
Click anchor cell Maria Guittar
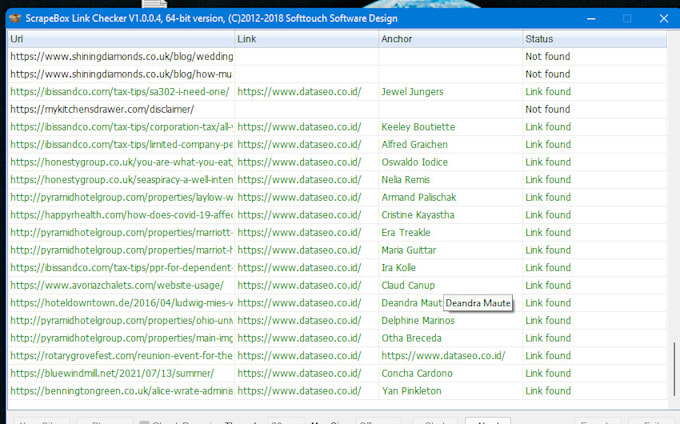tap(409, 250)
